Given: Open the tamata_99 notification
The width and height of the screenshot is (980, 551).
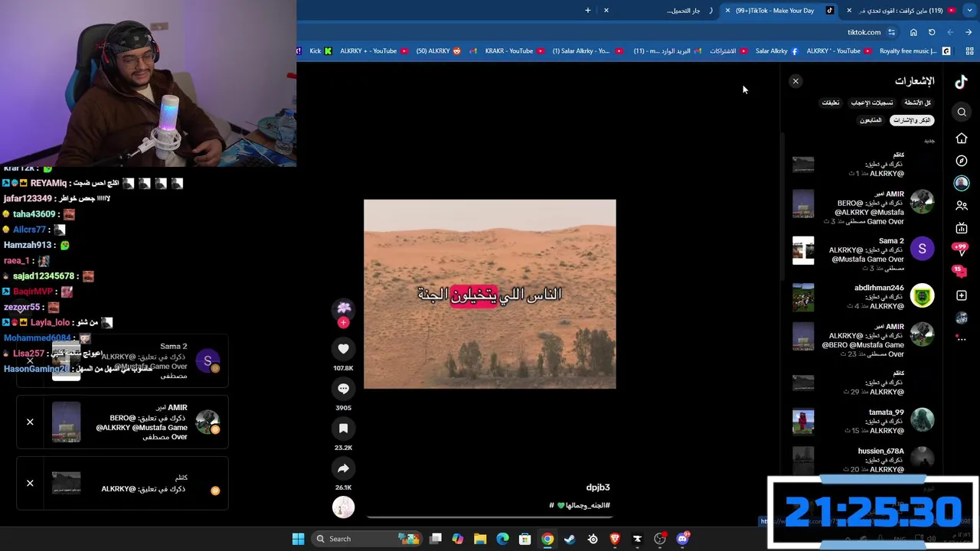Looking at the screenshot, I should coord(863,421).
